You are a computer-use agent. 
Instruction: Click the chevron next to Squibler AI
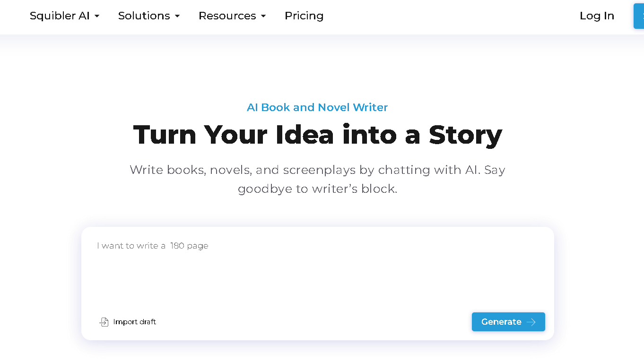click(98, 16)
